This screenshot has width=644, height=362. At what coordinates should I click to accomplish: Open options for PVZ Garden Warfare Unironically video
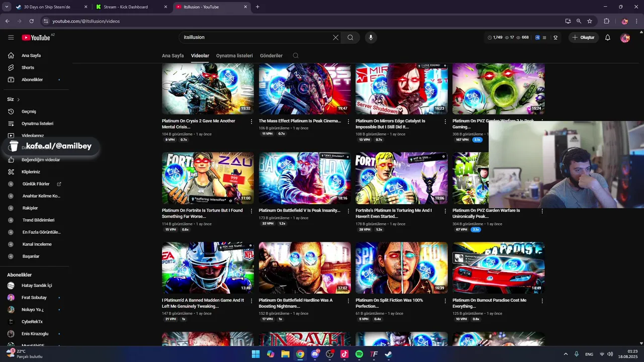point(542,211)
